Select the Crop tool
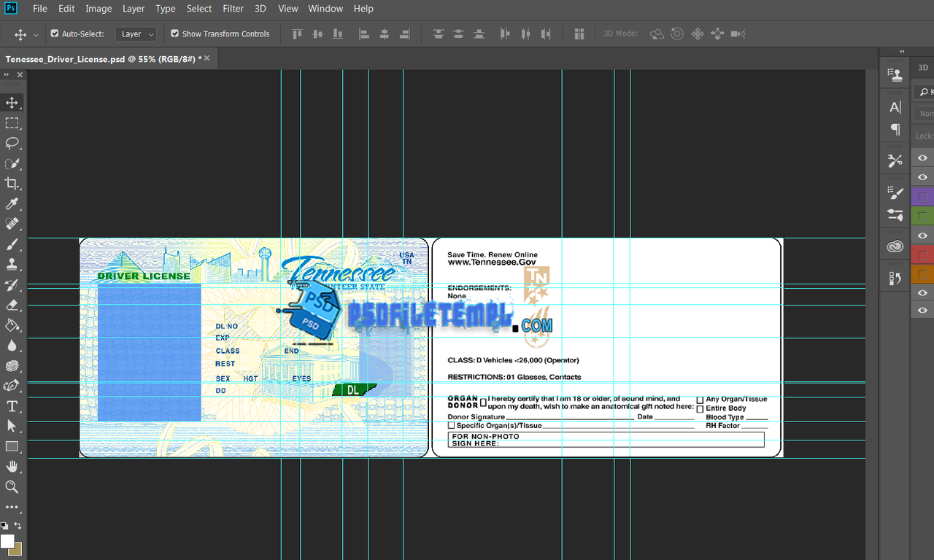 tap(12, 184)
